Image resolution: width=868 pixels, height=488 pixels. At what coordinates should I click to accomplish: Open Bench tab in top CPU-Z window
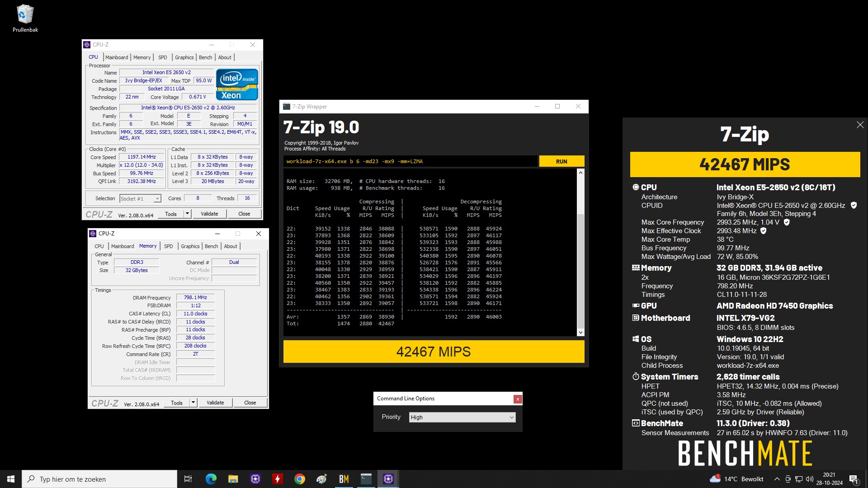[x=205, y=57]
